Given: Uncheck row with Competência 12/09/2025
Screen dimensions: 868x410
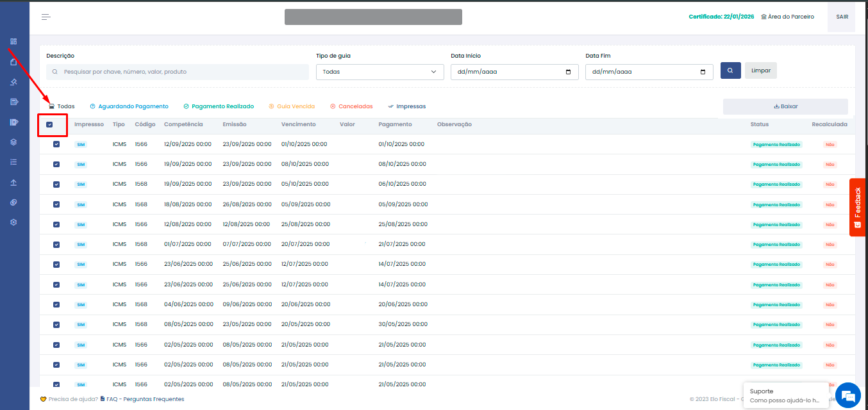Looking at the screenshot, I should click(56, 144).
